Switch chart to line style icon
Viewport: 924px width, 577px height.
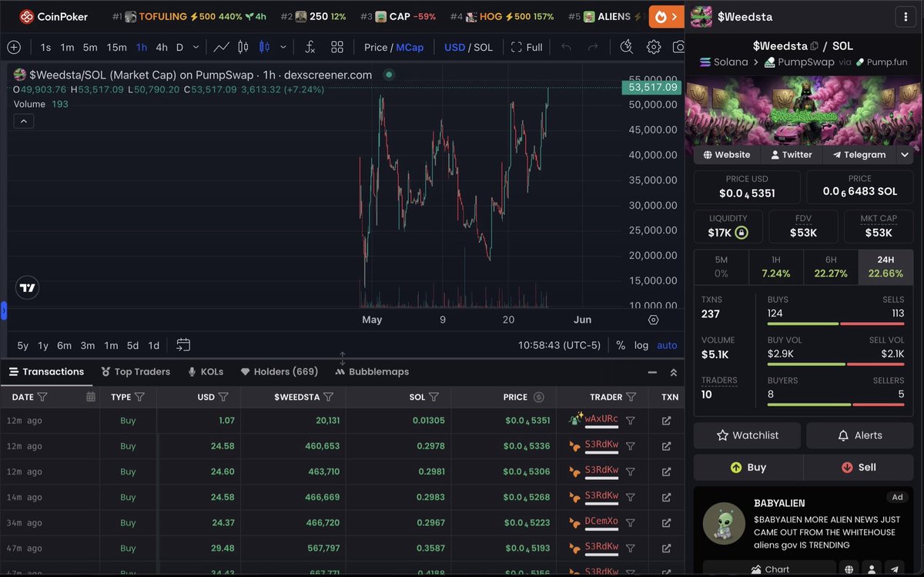221,47
